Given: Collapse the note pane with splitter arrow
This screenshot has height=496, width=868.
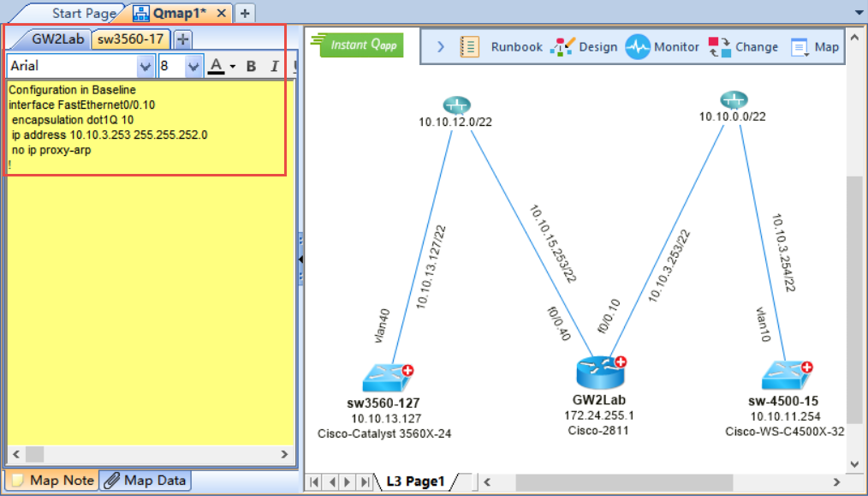Looking at the screenshot, I should (x=300, y=260).
